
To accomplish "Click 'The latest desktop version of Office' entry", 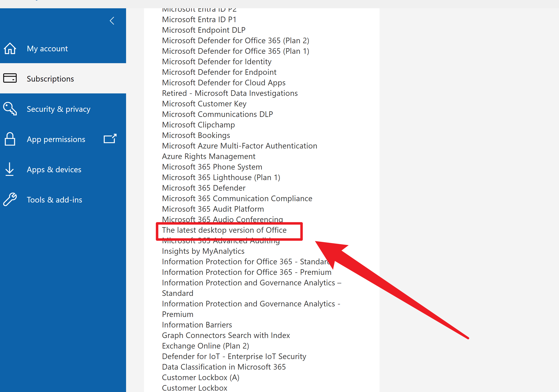I will 224,230.
